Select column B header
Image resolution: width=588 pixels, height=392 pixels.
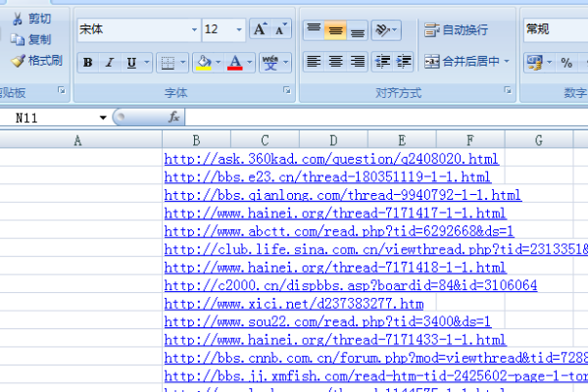[196, 140]
